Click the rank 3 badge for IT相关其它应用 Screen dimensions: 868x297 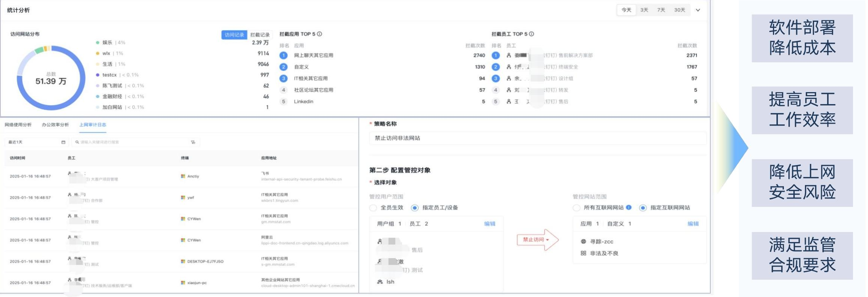(x=283, y=79)
